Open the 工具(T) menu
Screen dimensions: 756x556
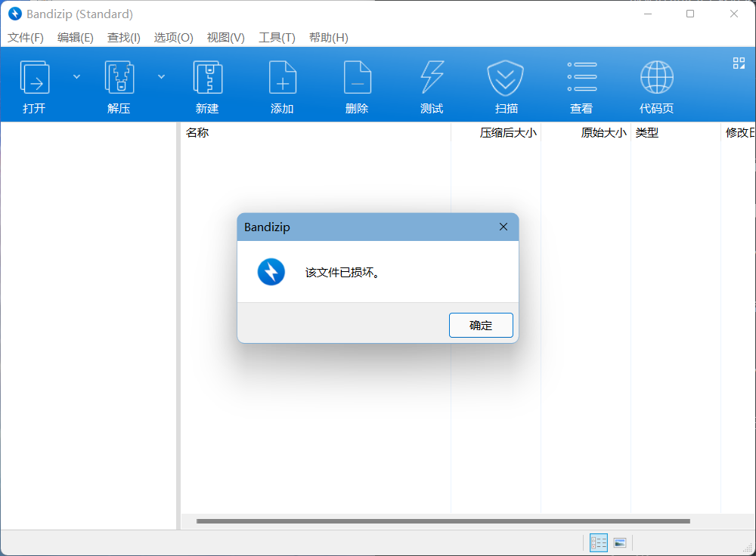click(x=277, y=38)
